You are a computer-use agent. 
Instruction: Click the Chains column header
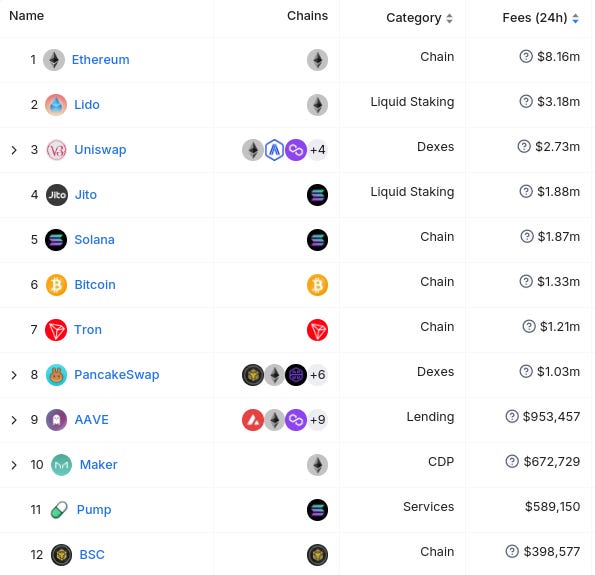click(x=307, y=16)
